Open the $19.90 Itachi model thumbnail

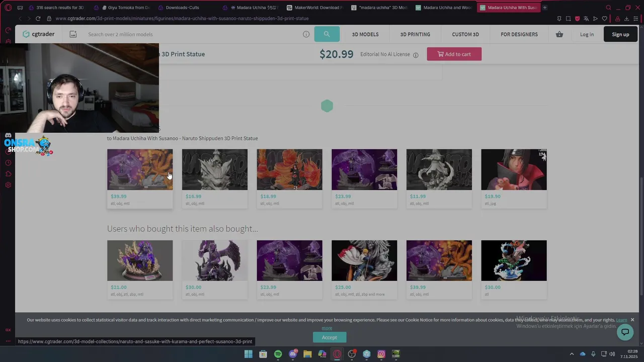(514, 169)
